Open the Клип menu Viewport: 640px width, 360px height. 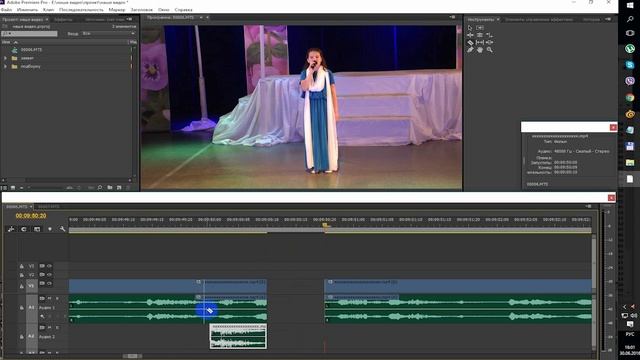click(48, 9)
